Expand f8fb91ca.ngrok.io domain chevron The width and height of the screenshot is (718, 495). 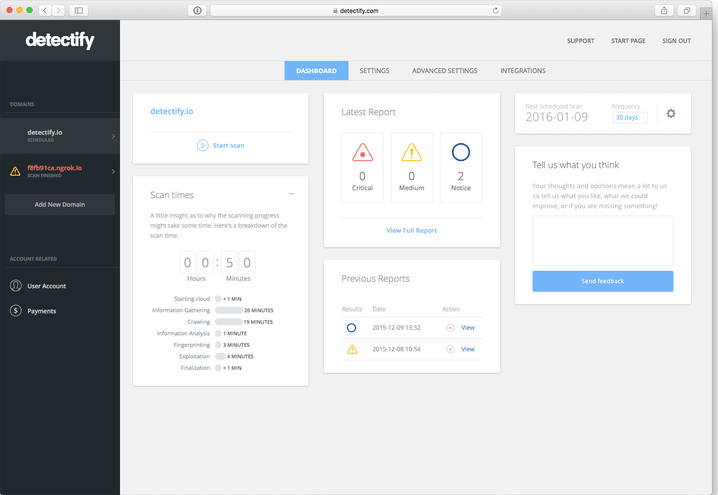click(113, 171)
